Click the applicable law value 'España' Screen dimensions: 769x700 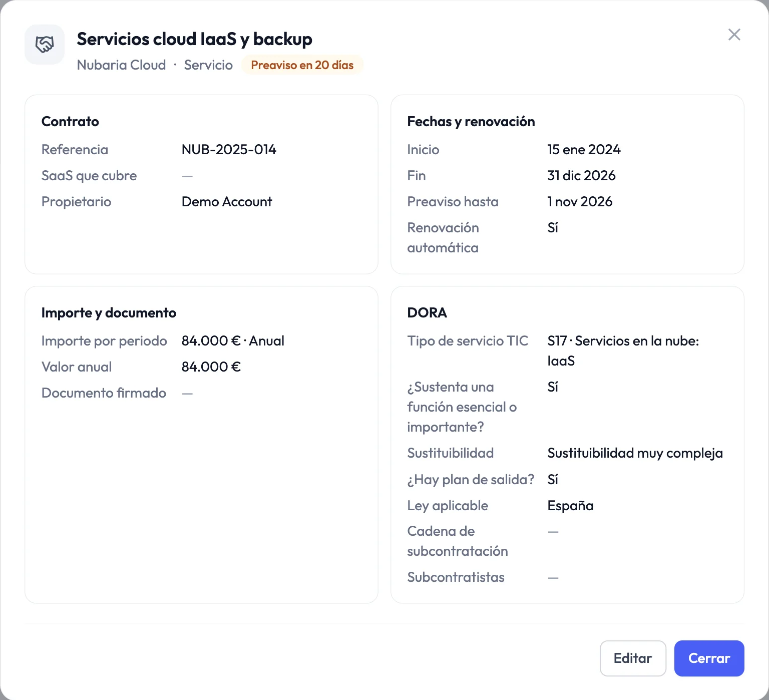pyautogui.click(x=570, y=506)
